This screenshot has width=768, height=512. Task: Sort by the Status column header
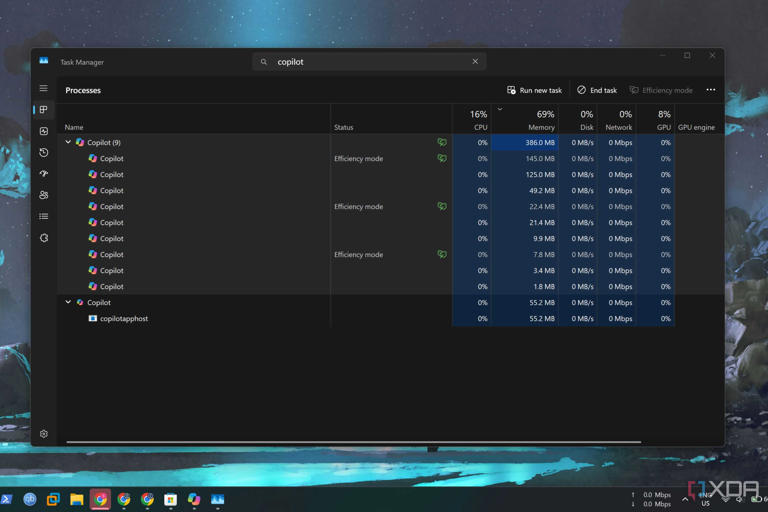(x=391, y=119)
